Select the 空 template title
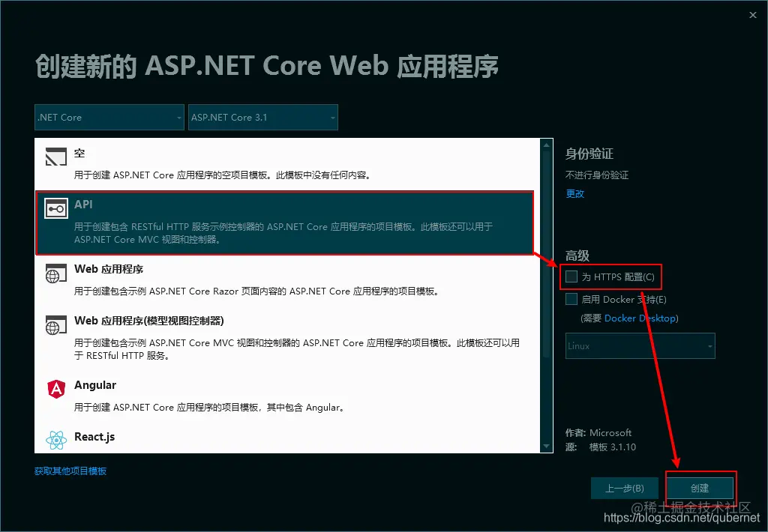This screenshot has width=768, height=532. [x=79, y=153]
